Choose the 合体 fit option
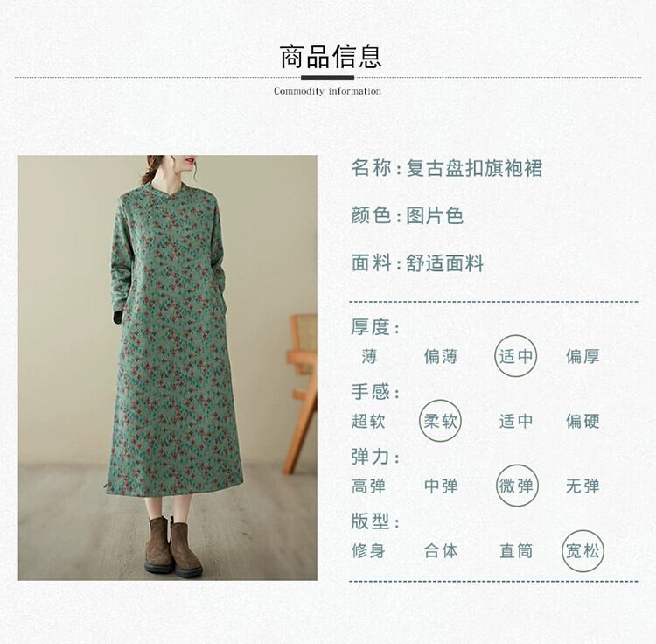This screenshot has height=644, width=656. [441, 550]
